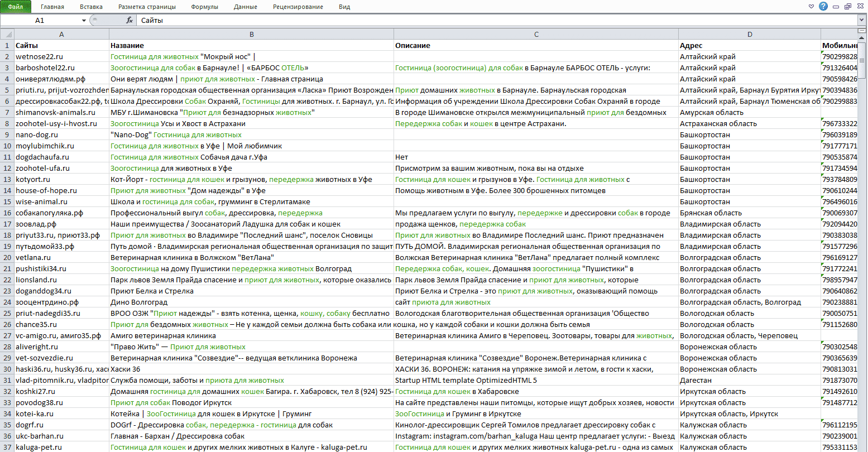Click the Name Box showing A1
868x452 pixels.
[40, 20]
